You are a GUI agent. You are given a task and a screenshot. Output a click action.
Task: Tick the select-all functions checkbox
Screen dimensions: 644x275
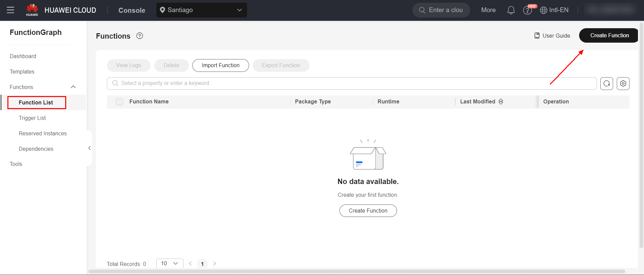point(119,102)
